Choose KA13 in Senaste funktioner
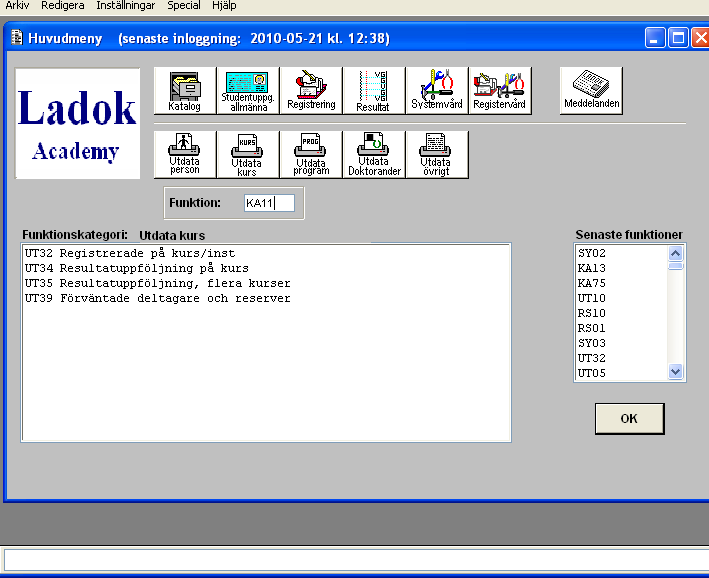The image size is (709, 578). pos(591,268)
